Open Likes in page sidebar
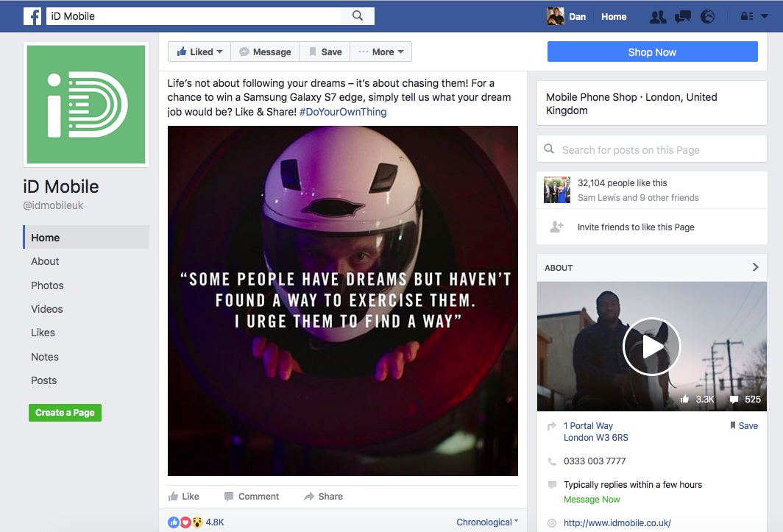Viewport: 783px width, 532px height. (x=43, y=333)
